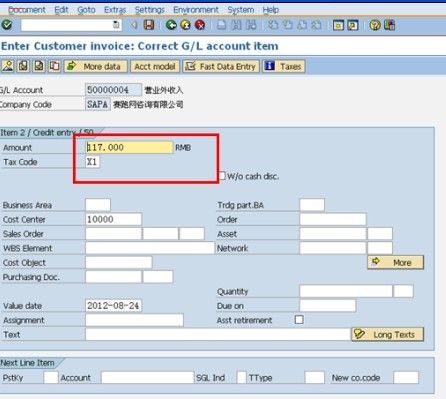Click the Acct model button
Screen dimensions: 446x399
point(155,66)
